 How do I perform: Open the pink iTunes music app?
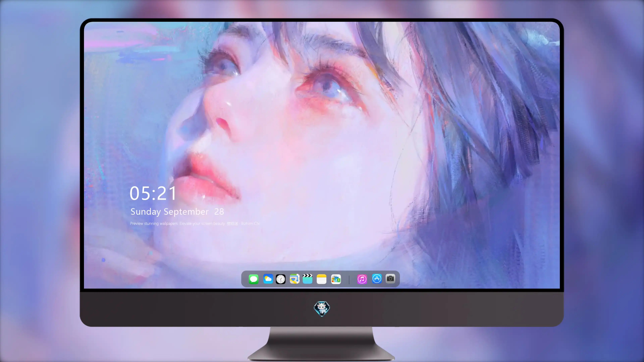coord(362,279)
